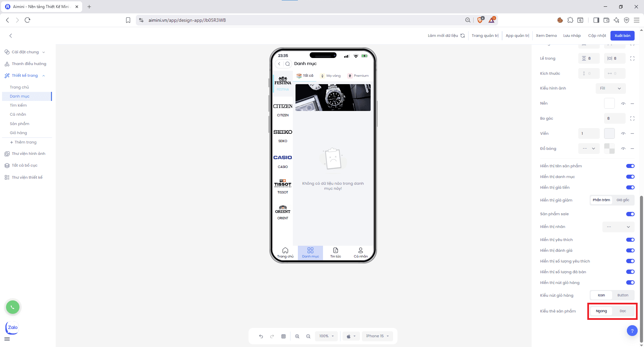
Task: Select the Dọc product card style
Action: coord(623,311)
